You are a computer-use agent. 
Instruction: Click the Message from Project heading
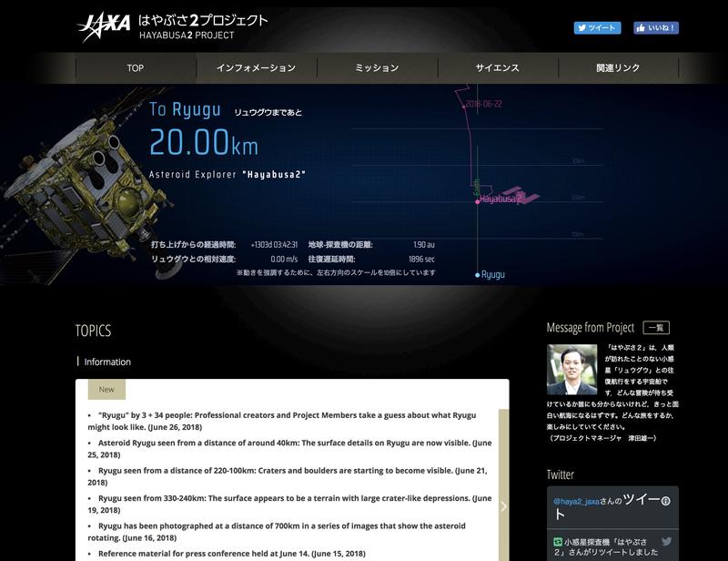tap(591, 328)
